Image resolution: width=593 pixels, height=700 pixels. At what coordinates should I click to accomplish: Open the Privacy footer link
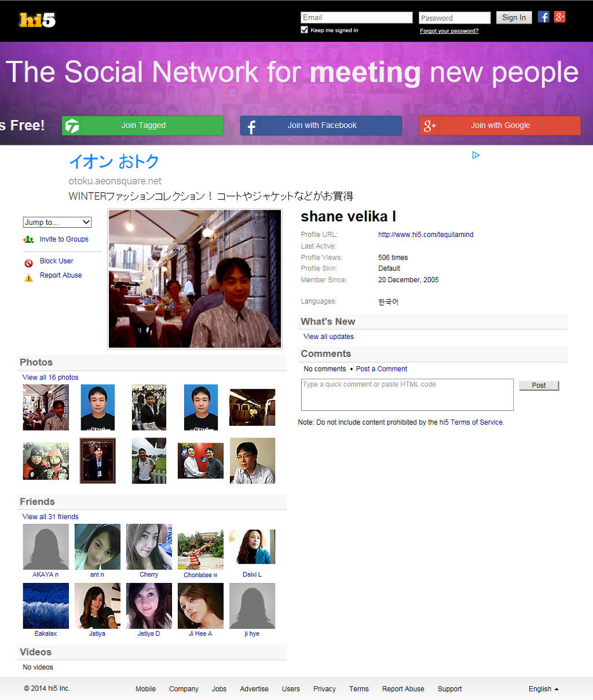(x=324, y=689)
